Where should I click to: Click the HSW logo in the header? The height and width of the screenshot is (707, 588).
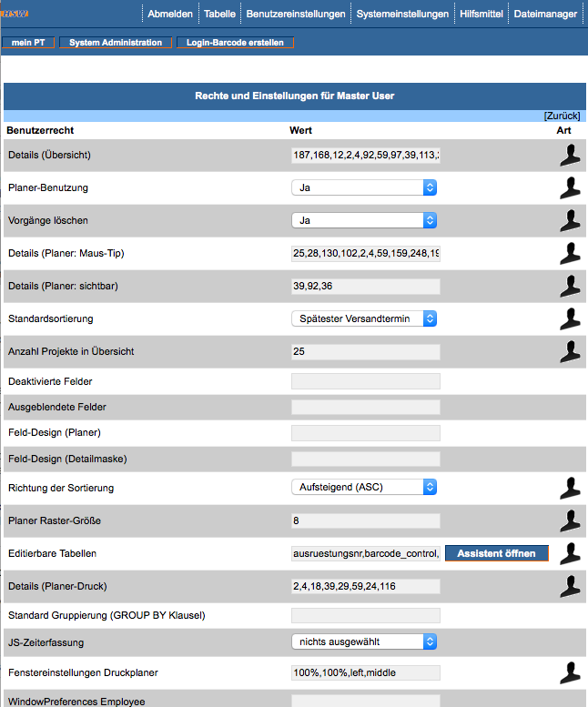coord(15,14)
